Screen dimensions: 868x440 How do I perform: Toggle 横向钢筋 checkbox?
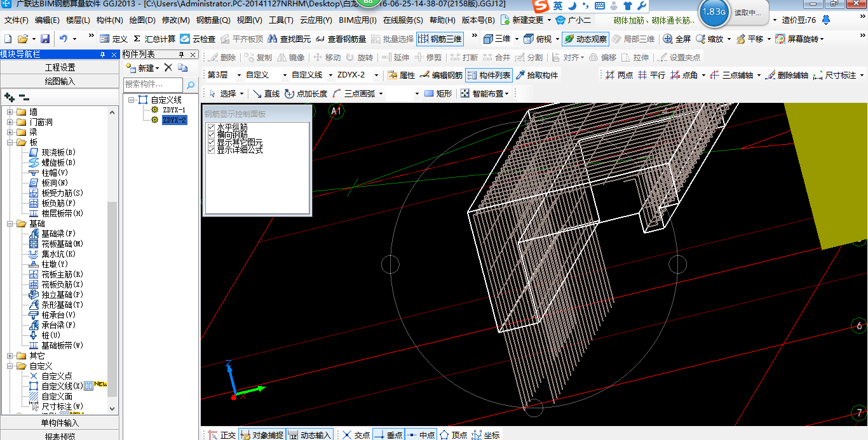coord(212,135)
